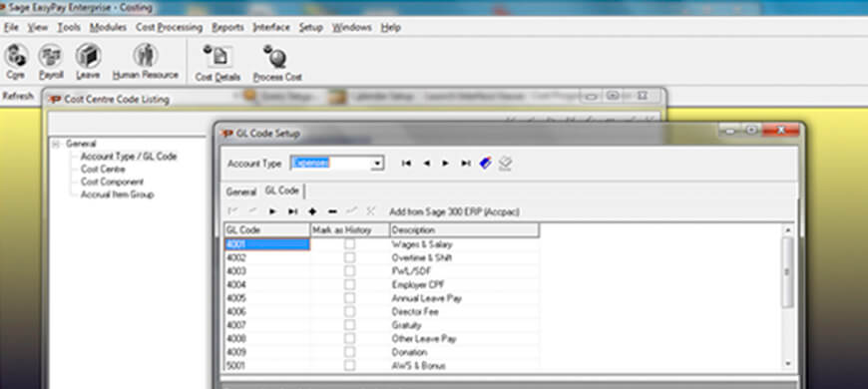Click the Mark as History column header
Screen dimensions: 868x389
tap(350, 230)
